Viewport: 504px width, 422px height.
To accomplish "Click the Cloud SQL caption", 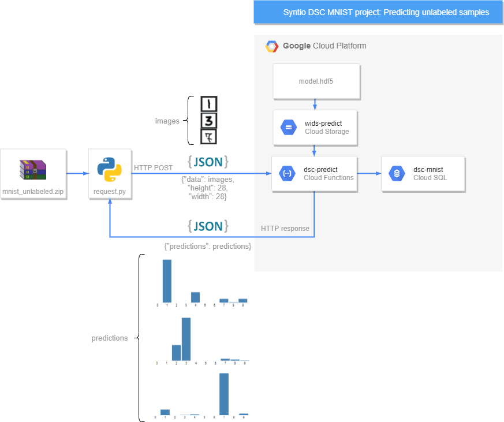I will click(x=430, y=178).
